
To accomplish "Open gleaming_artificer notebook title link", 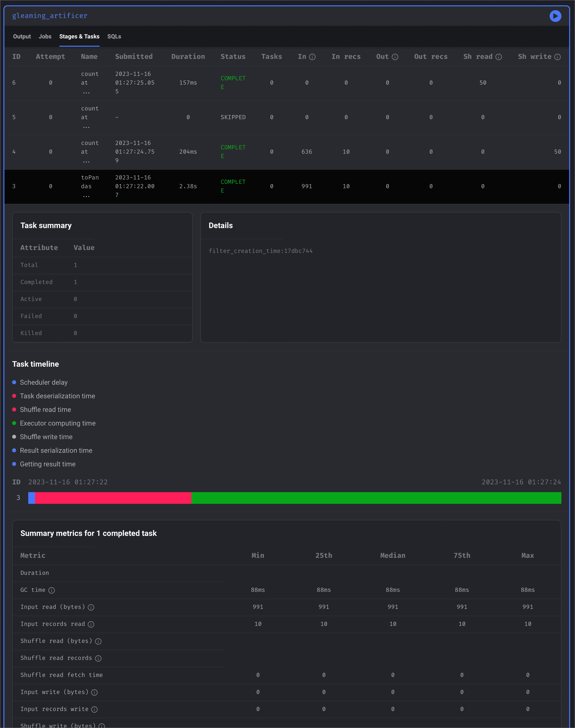I will 50,16.
